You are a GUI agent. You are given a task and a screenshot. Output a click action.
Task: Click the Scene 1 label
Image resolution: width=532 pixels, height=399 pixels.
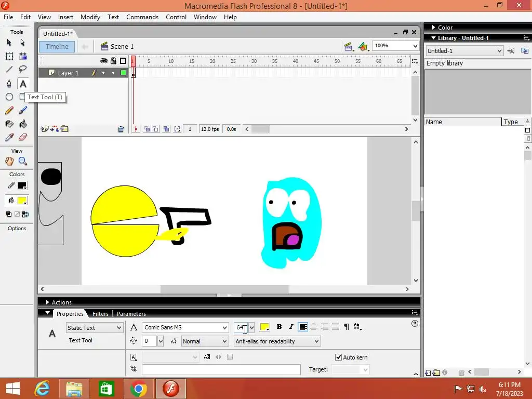(122, 46)
